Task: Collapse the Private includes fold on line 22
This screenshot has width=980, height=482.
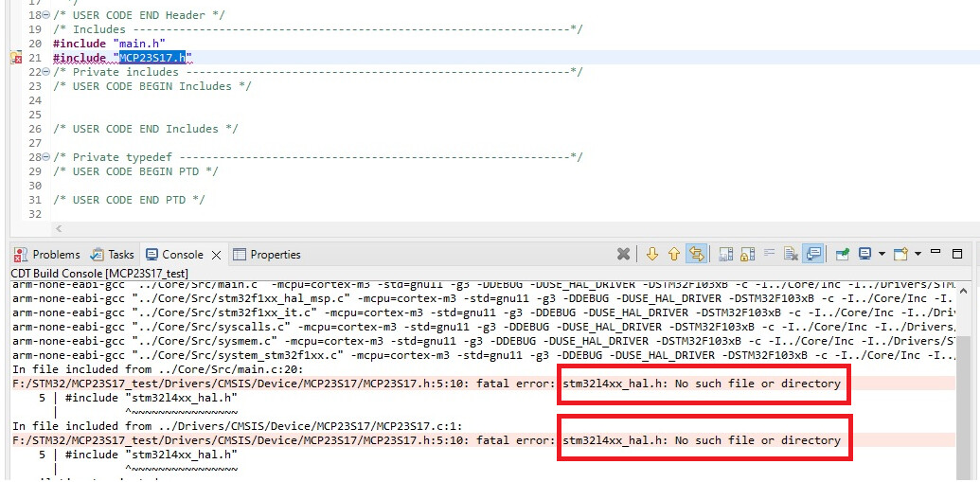Action: tap(46, 72)
